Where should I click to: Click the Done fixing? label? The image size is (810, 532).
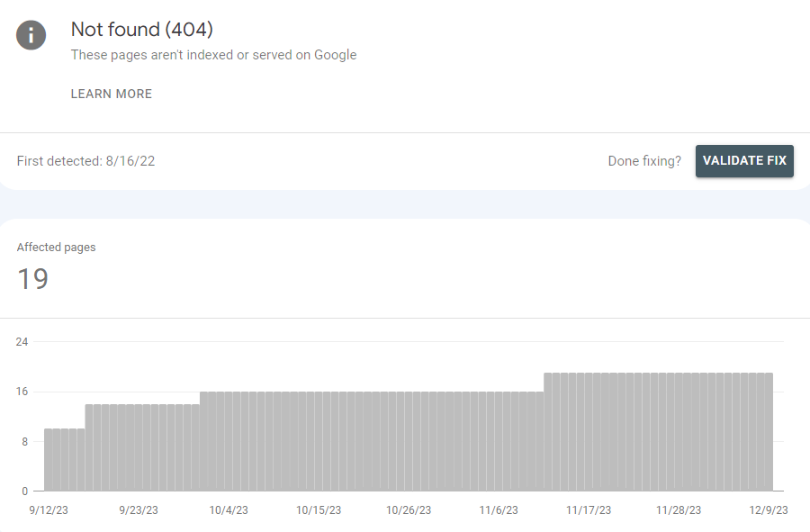click(x=643, y=160)
